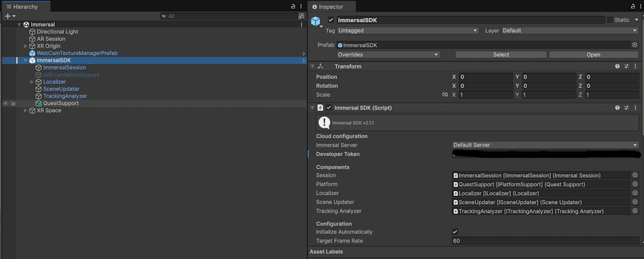
Task: Select ARFoundationSupport in Hierarchy
Action: [x=71, y=75]
